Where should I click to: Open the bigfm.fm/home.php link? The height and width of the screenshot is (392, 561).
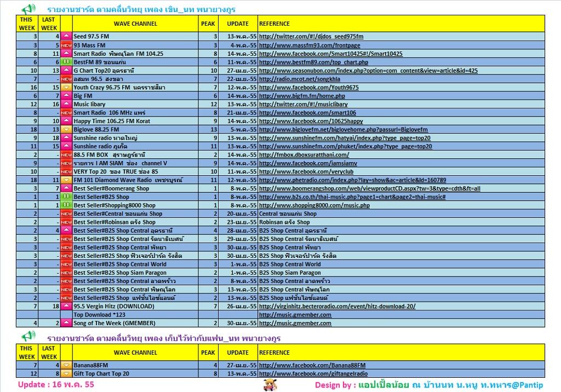click(x=302, y=96)
